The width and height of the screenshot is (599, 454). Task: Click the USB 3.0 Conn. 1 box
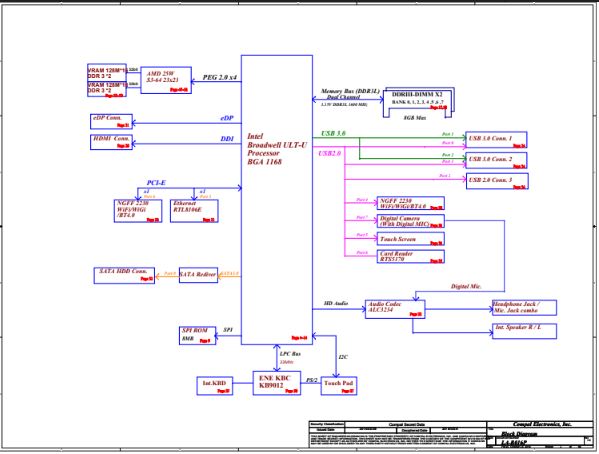pos(496,140)
